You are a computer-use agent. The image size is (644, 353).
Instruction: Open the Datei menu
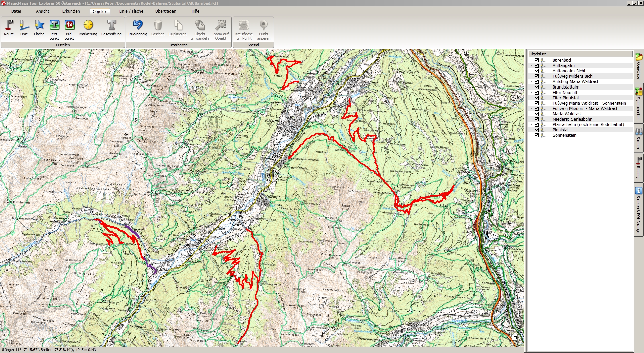16,11
